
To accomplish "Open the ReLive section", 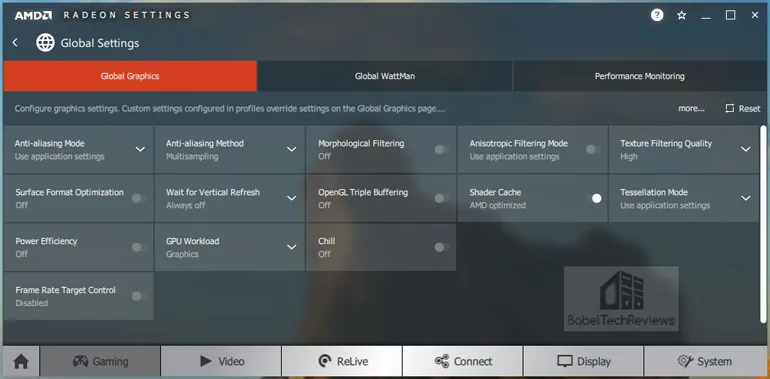I will point(342,362).
